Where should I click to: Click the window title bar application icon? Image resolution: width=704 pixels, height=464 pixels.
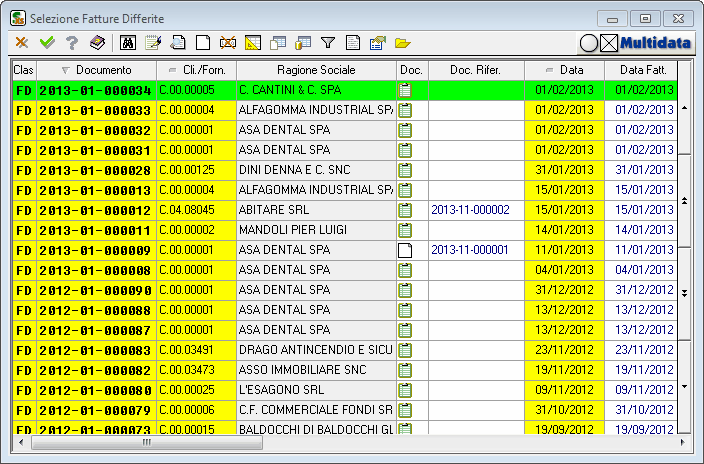coord(18,18)
